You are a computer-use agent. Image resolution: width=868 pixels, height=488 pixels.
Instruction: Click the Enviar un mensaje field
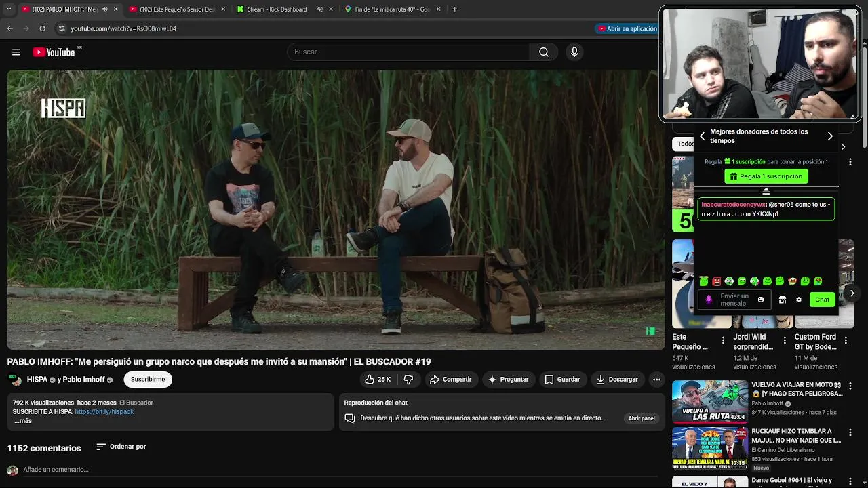pos(734,300)
